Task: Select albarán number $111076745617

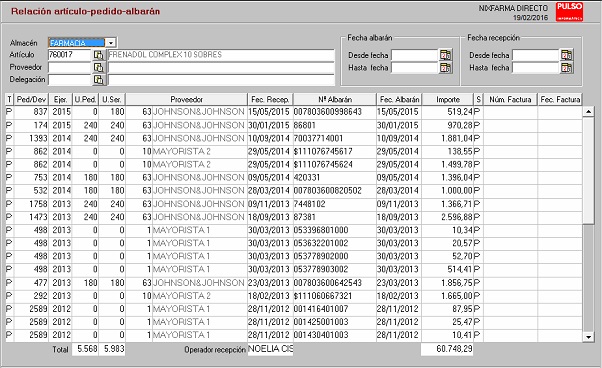Action: click(x=323, y=151)
